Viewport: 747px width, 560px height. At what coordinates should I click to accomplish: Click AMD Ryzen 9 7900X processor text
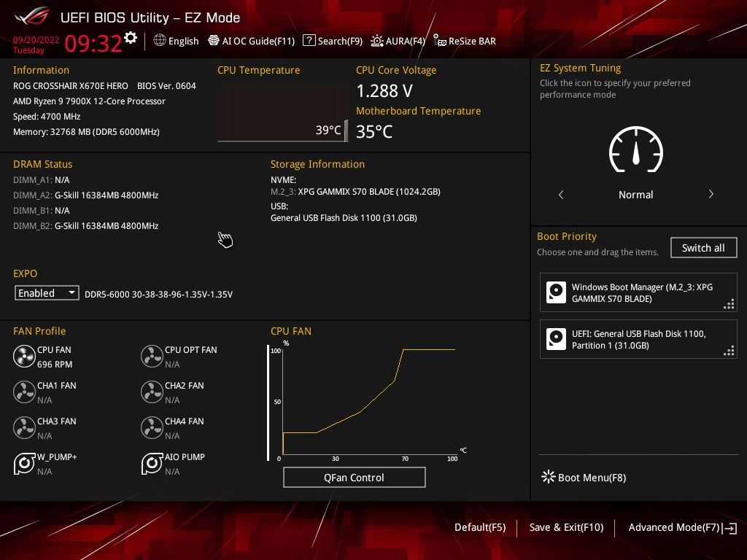[x=89, y=101]
